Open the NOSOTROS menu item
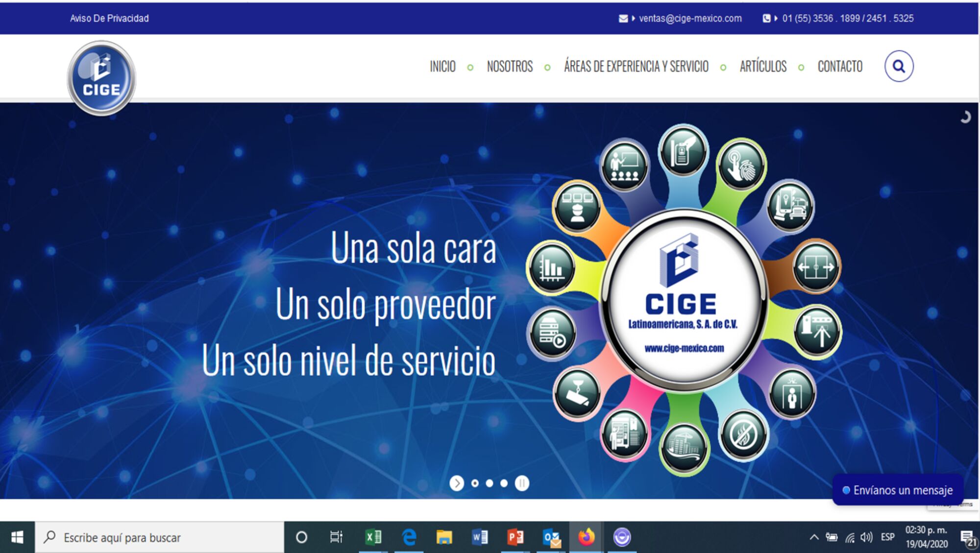The height and width of the screenshot is (553, 980). click(x=510, y=67)
